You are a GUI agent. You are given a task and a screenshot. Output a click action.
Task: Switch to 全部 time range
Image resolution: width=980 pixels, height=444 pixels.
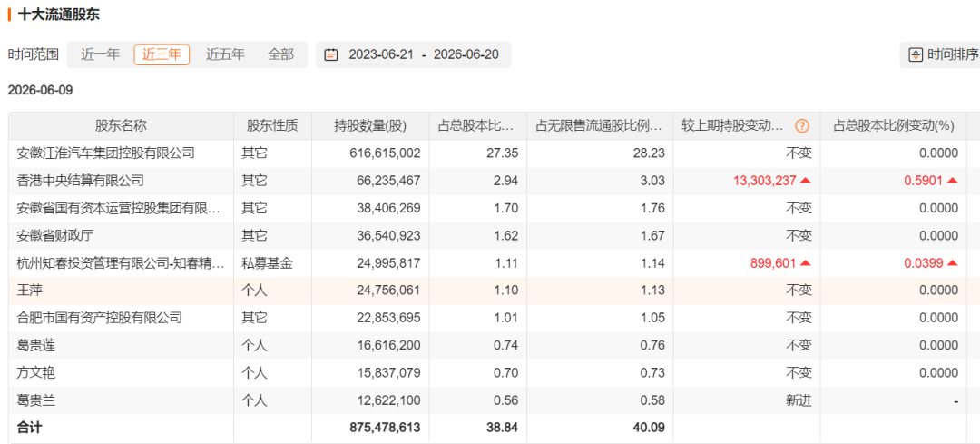280,54
